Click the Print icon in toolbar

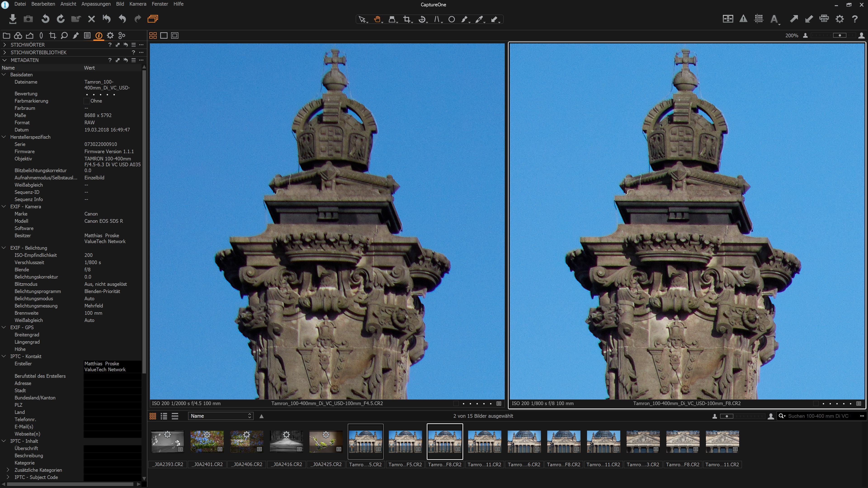click(824, 19)
